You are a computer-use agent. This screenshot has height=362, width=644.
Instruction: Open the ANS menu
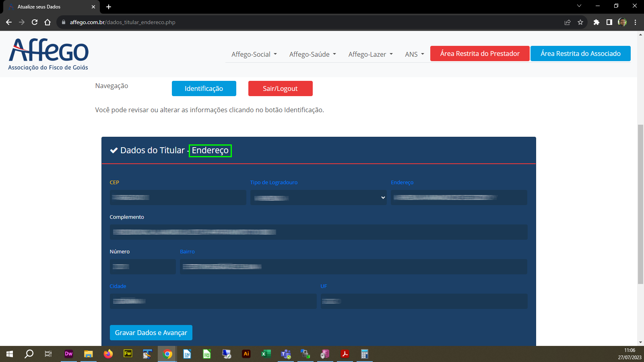(x=414, y=54)
